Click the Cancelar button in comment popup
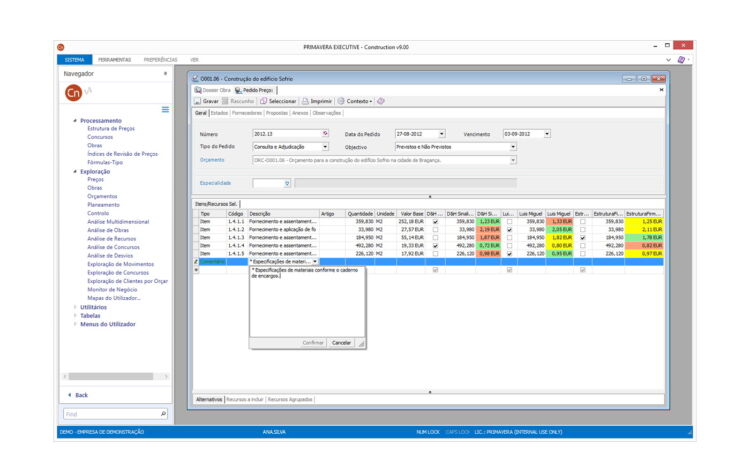 341,342
